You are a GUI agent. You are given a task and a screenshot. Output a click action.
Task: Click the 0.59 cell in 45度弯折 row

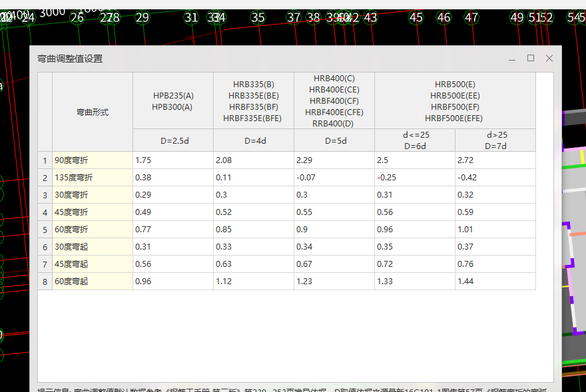point(495,212)
